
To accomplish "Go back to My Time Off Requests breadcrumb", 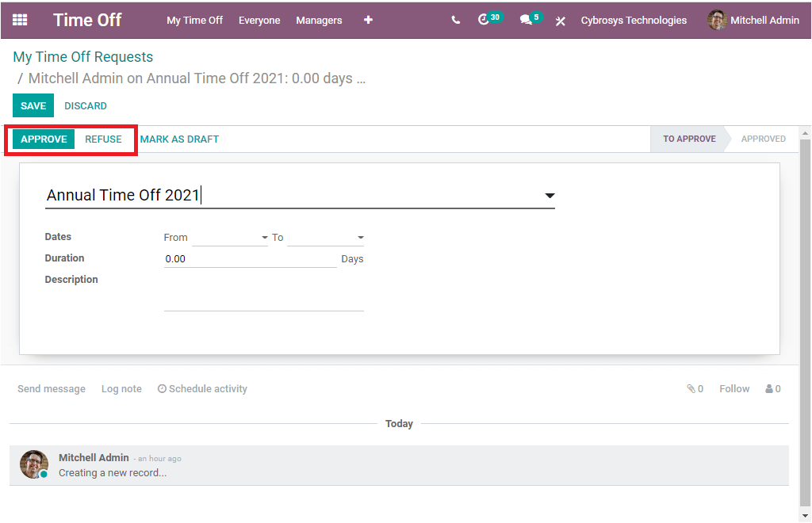I will click(82, 57).
